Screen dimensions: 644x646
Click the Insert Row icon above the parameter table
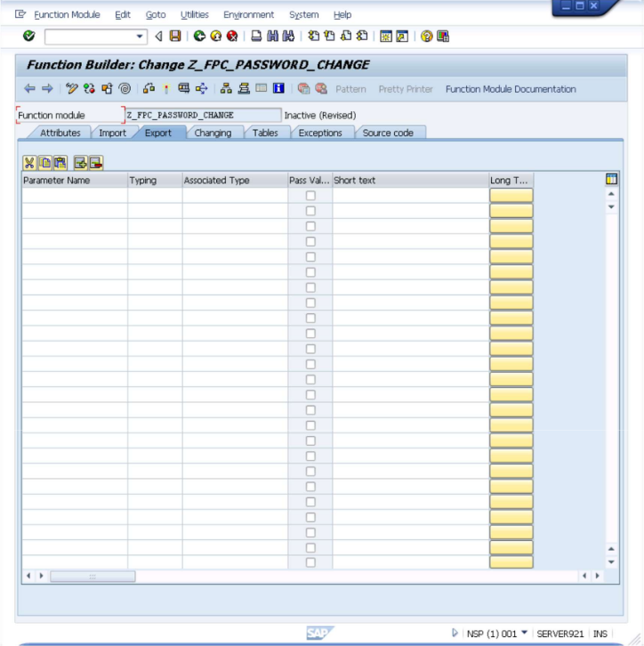(80, 163)
